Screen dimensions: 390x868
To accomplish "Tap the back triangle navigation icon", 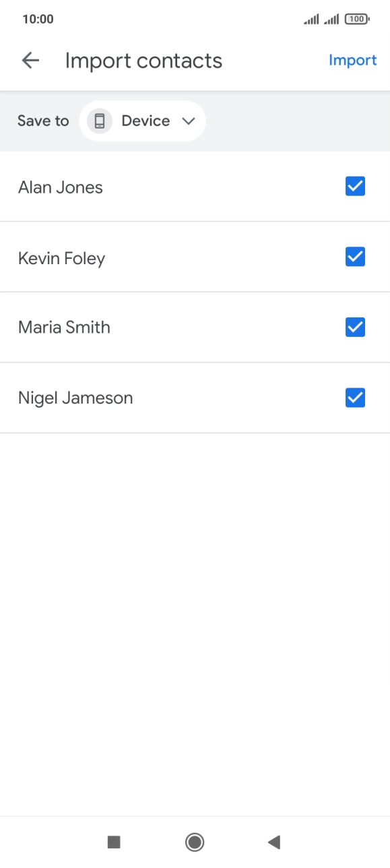I will click(273, 842).
